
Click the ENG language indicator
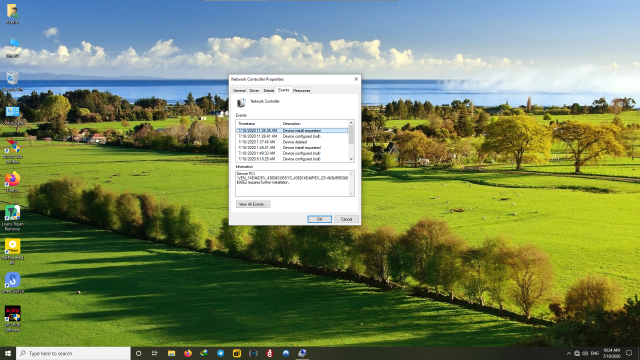click(x=595, y=353)
